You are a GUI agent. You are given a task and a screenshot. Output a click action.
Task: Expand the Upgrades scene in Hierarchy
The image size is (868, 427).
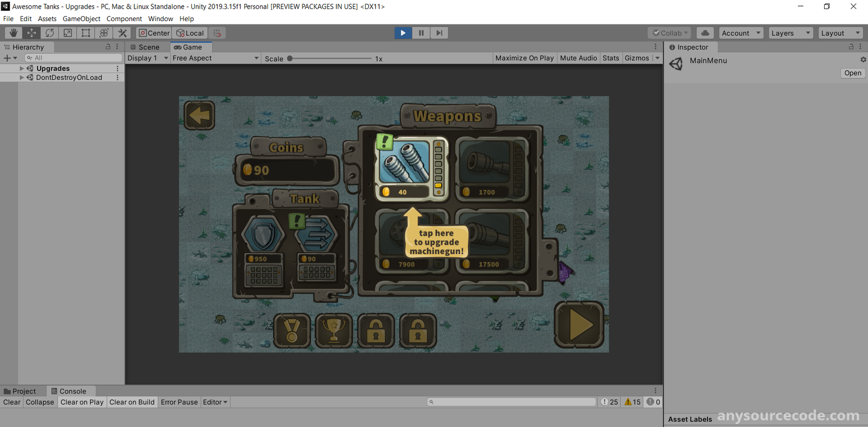[x=22, y=68]
